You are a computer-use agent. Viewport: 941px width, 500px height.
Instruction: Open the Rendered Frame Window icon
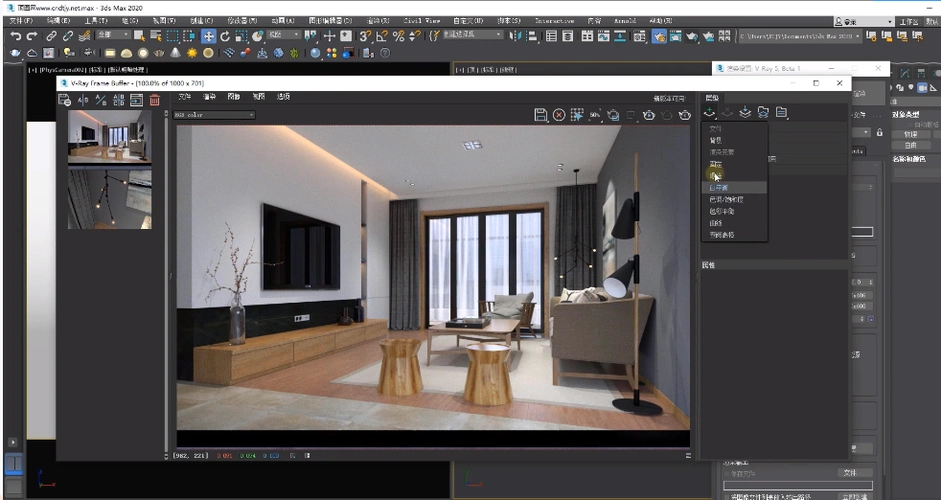tap(676, 37)
